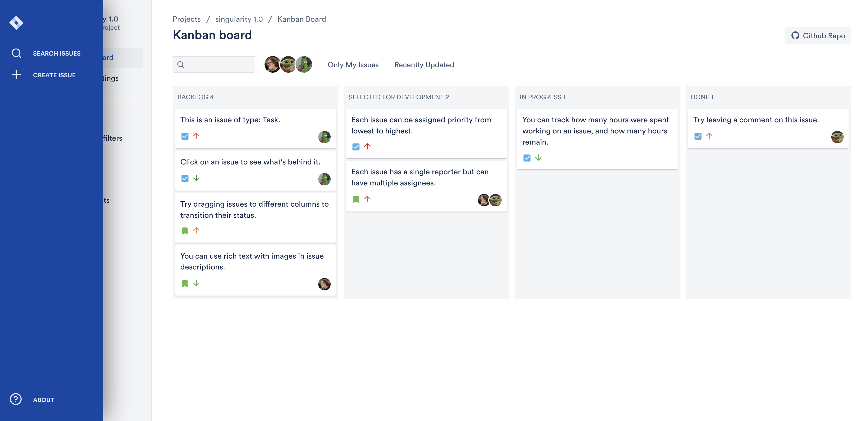Click low priority arrow on rich text card
The width and height of the screenshot is (868, 421).
click(x=196, y=283)
